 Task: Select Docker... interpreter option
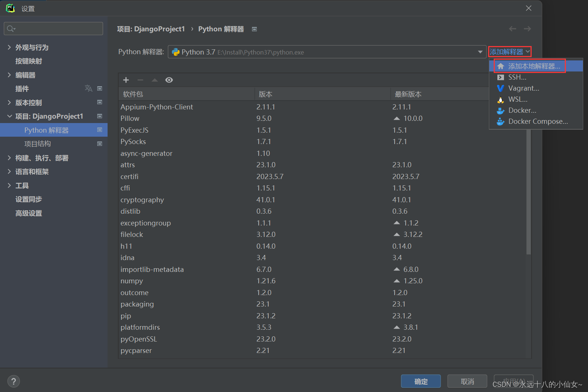pos(536,111)
